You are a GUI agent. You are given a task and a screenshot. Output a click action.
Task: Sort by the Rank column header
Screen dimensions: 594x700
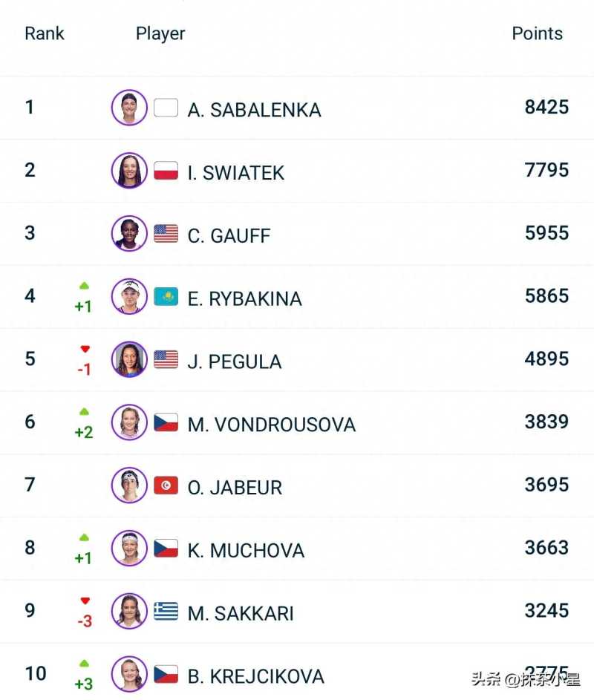click(x=45, y=33)
